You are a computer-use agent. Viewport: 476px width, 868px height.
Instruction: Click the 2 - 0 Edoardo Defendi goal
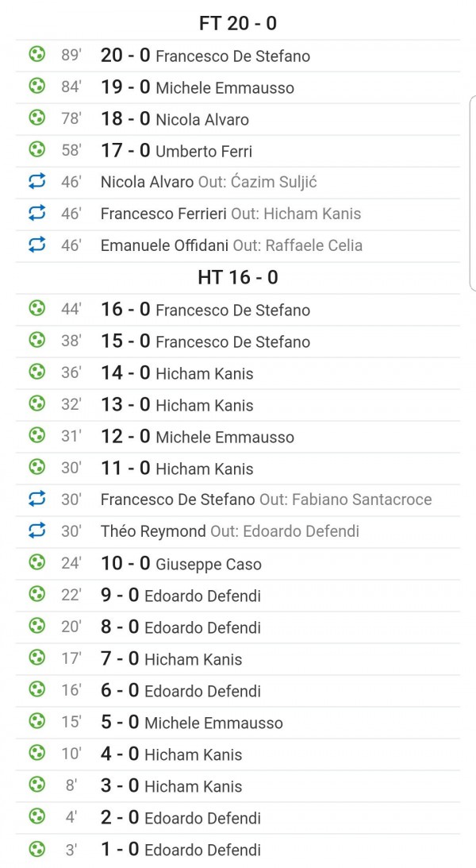(180, 818)
